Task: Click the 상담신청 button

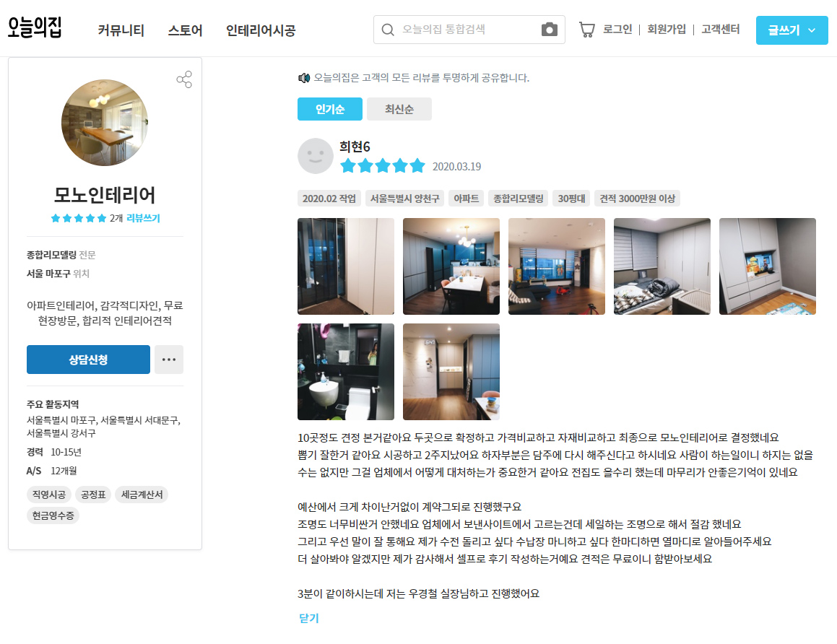Action: 88,360
